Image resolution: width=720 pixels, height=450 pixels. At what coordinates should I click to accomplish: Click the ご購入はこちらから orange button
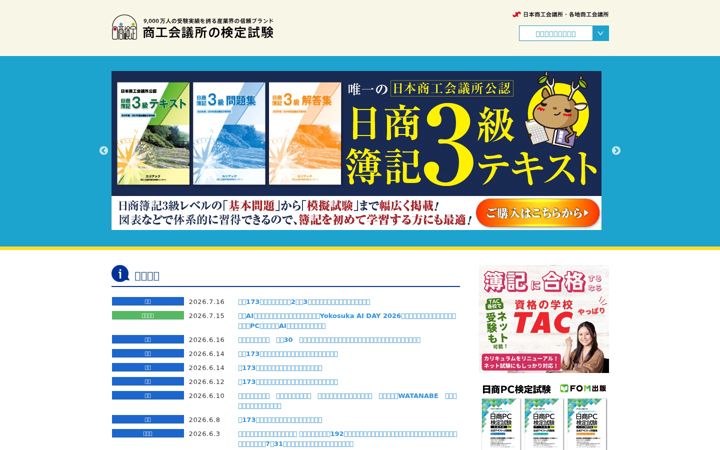[538, 213]
